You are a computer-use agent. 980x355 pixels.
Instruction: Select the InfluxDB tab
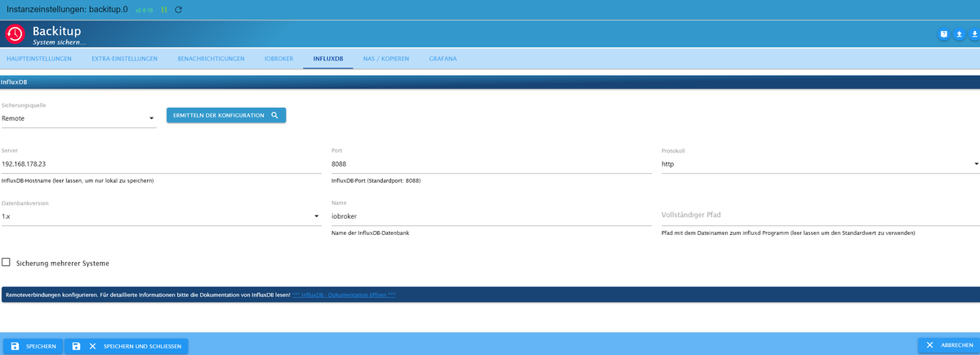click(327, 59)
